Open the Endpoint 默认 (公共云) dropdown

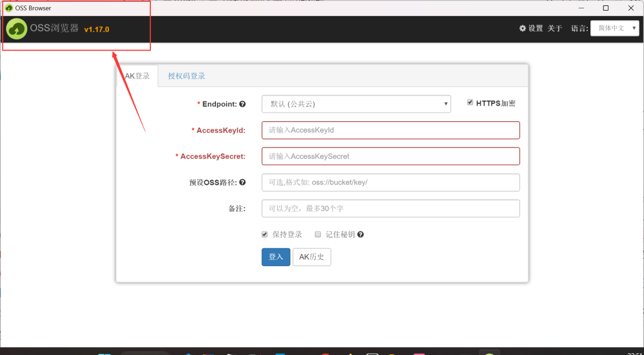[x=356, y=104]
